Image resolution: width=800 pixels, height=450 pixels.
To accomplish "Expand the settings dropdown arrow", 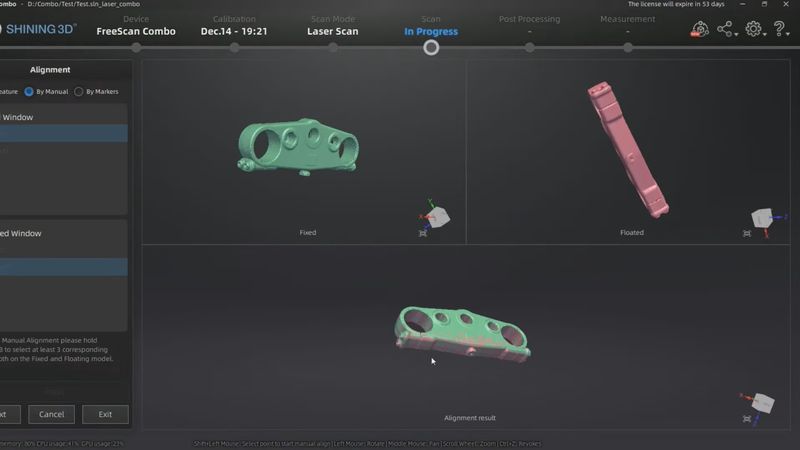I will 765,35.
